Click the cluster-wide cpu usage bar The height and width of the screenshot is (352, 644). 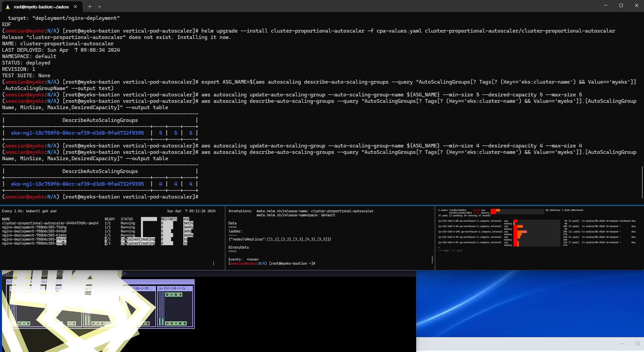517,210
